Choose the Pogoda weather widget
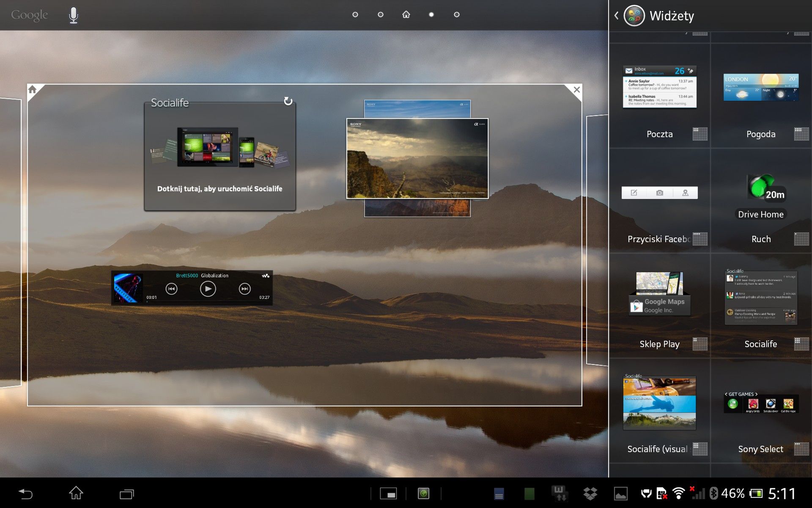This screenshot has height=508, width=812. (761, 87)
